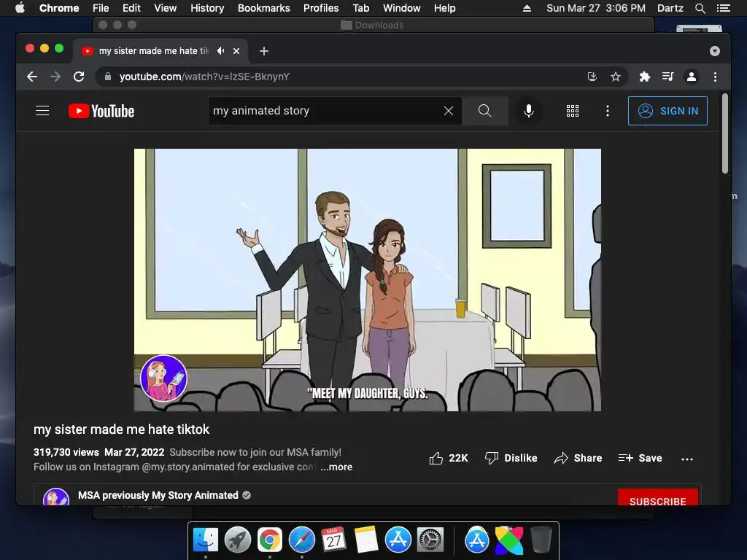Viewport: 747px width, 560px height.
Task: Open a new tab with the plus
Action: (x=264, y=51)
